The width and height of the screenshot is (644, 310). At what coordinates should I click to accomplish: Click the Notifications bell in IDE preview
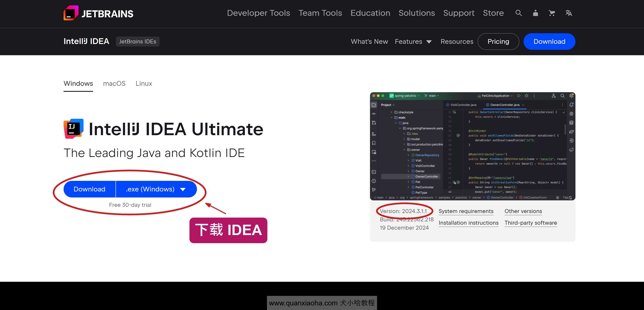[x=571, y=105]
